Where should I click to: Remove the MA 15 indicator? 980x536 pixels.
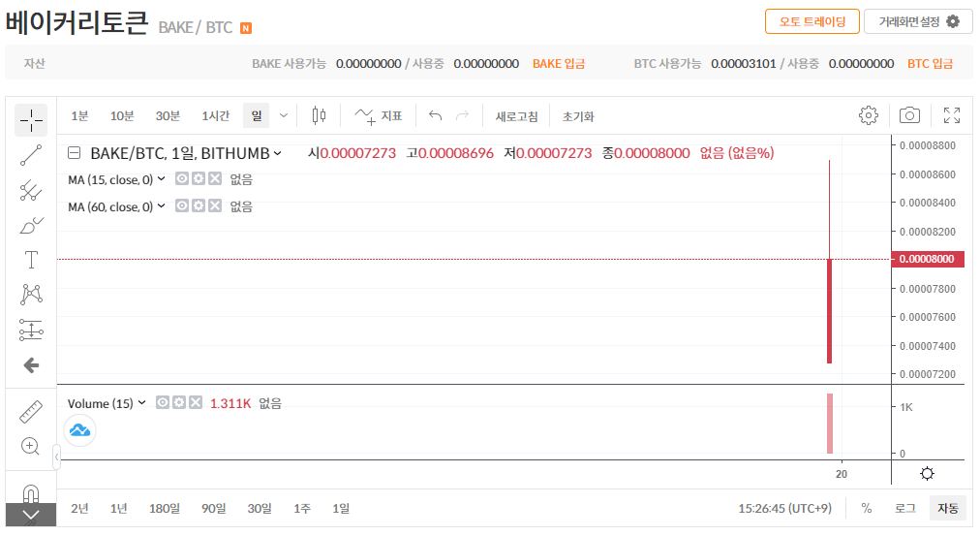pos(215,179)
